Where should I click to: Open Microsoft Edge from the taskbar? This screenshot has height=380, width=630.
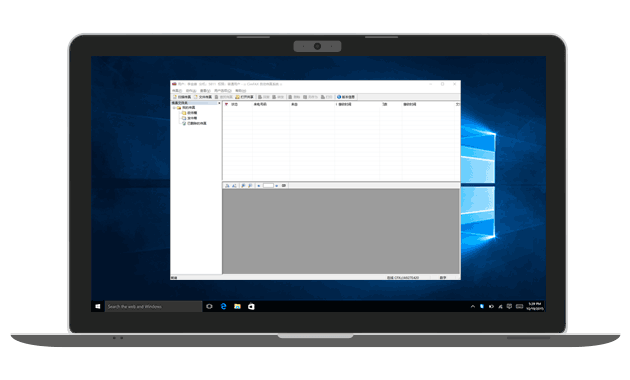[x=223, y=306]
